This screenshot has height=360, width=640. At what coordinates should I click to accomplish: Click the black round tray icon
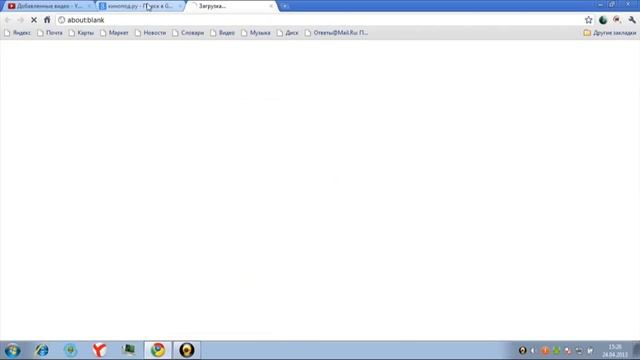tap(522, 350)
